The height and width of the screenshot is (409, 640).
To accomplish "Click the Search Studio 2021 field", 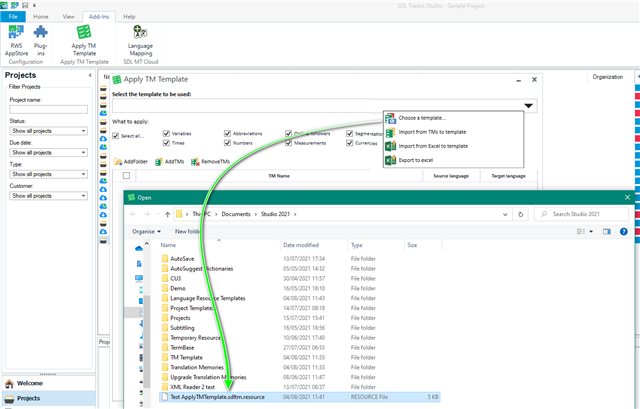I will click(581, 214).
